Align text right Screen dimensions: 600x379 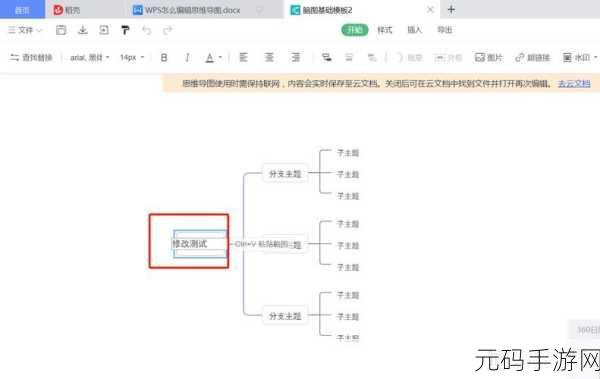(x=295, y=57)
